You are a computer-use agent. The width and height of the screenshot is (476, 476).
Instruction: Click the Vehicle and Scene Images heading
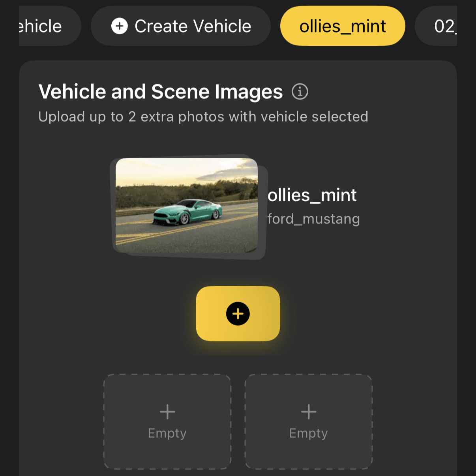click(161, 91)
